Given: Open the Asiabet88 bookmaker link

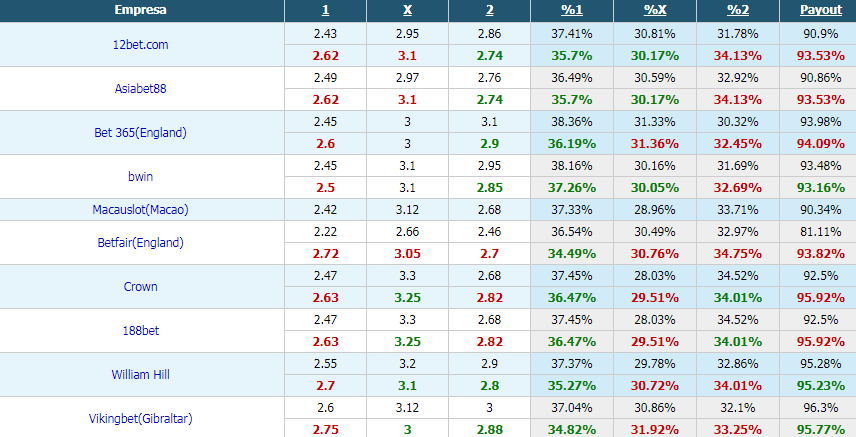Looking at the screenshot, I should [x=140, y=88].
